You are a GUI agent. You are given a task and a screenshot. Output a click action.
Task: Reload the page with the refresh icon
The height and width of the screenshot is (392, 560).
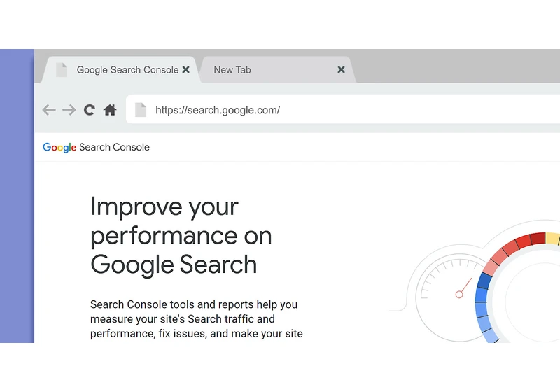coord(90,110)
